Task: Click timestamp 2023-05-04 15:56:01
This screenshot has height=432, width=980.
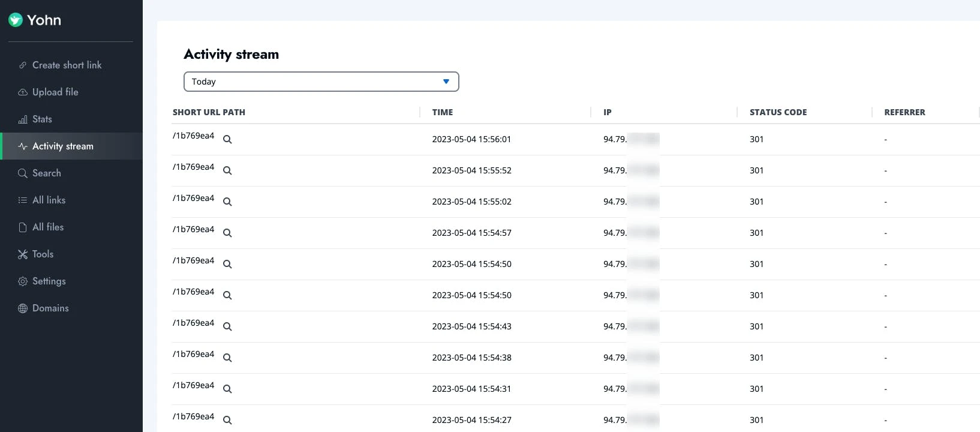Action: pos(471,139)
